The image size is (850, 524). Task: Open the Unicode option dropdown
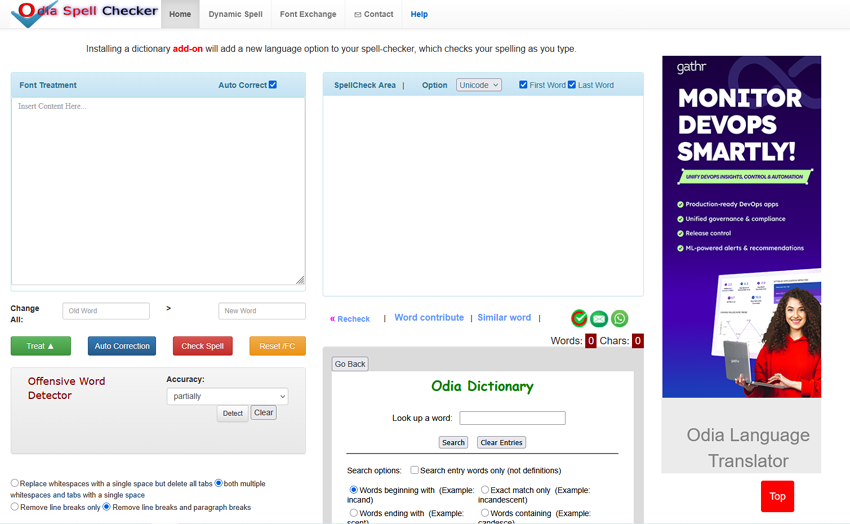(479, 85)
